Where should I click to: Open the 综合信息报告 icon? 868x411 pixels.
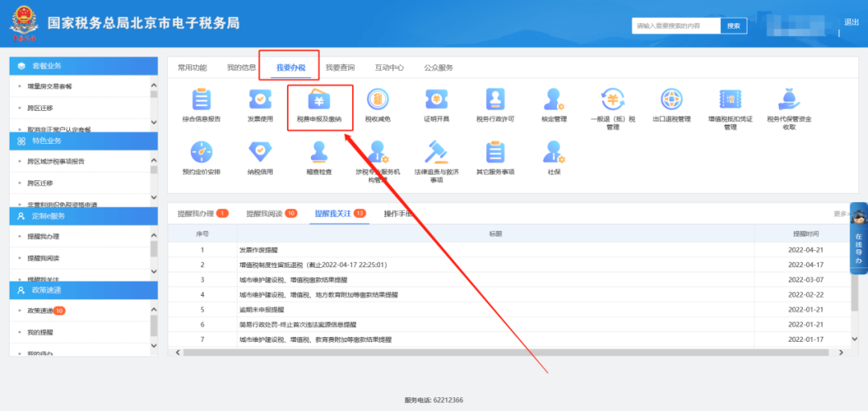coord(201,101)
